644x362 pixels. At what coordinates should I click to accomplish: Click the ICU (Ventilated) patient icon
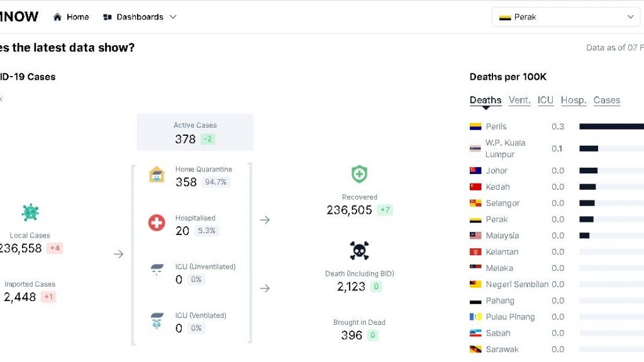pos(157,320)
